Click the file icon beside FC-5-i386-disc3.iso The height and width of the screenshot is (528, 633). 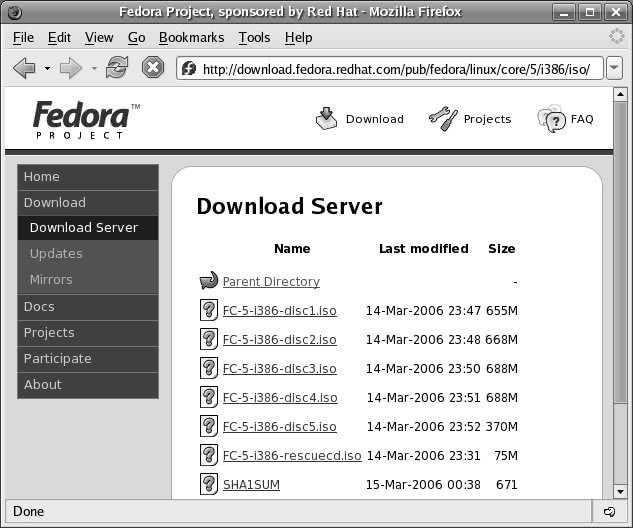click(209, 368)
